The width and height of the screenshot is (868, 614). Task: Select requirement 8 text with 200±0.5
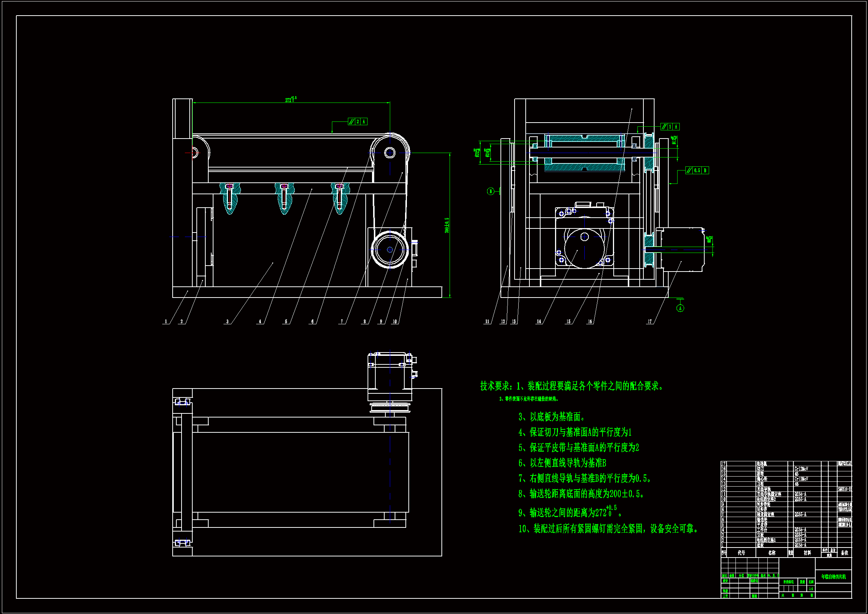point(581,494)
